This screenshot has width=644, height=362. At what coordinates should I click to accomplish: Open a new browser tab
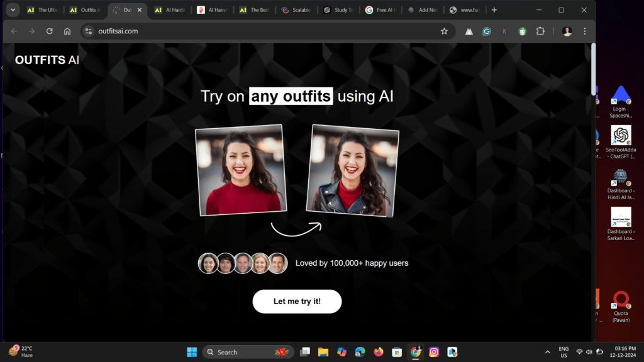tap(494, 10)
